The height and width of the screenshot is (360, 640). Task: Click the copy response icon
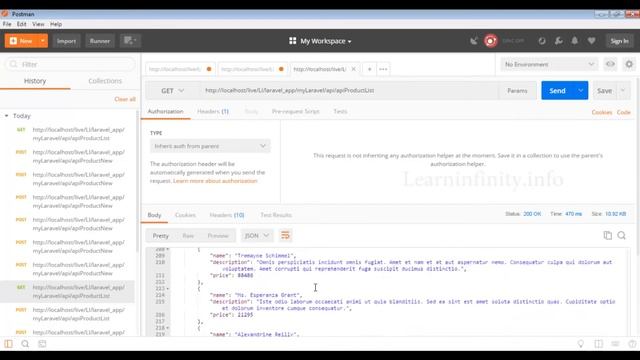[x=607, y=236]
